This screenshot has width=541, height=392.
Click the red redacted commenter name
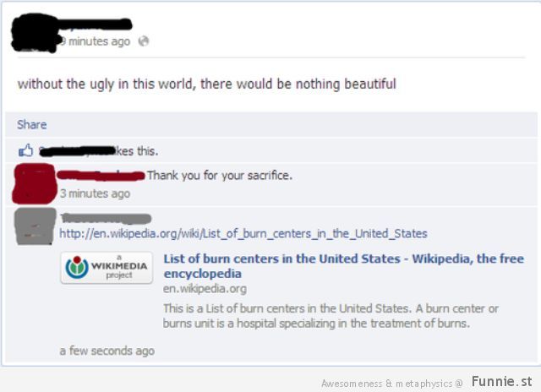(x=101, y=175)
